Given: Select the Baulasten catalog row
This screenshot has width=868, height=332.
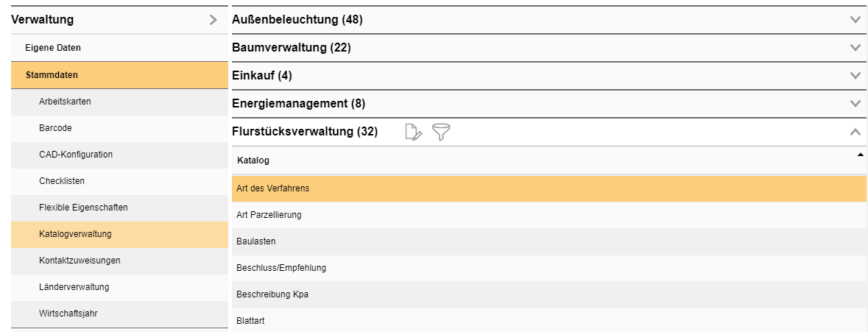Looking at the screenshot, I should [x=255, y=241].
